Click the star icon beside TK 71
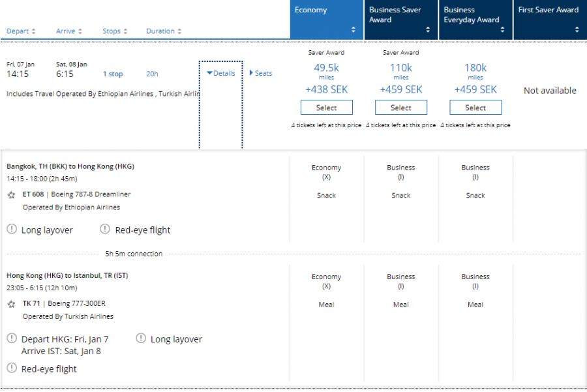Viewport: 587px width, 392px height. [x=11, y=303]
